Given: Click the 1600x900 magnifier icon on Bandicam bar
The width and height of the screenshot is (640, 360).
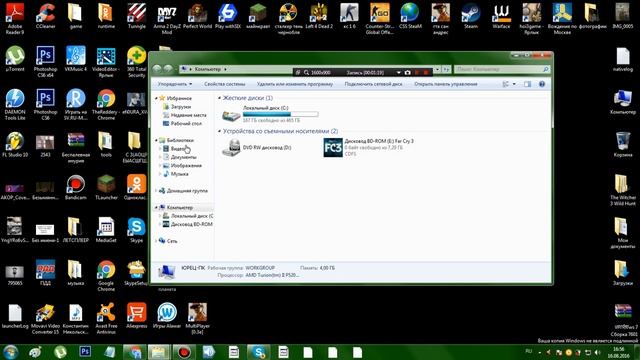Looking at the screenshot, I should click(306, 72).
